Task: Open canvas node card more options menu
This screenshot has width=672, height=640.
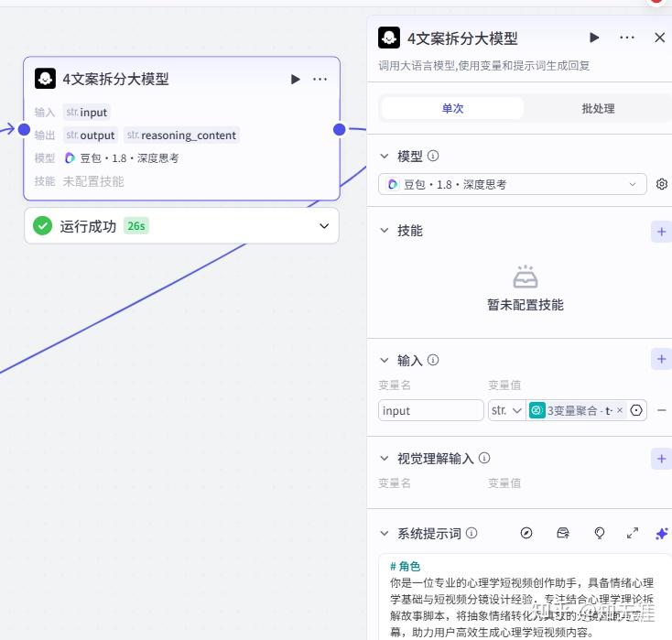Action: click(x=320, y=80)
